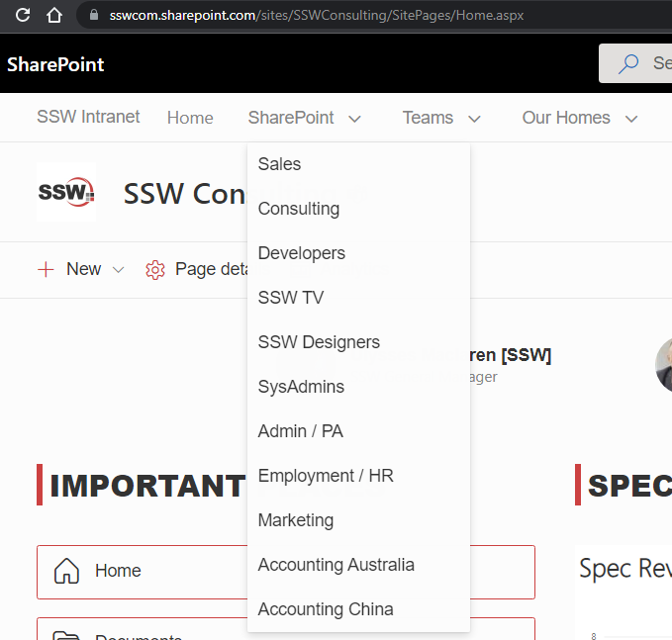
Task: Choose Accounting China from the dropdown
Action: [x=358, y=609]
